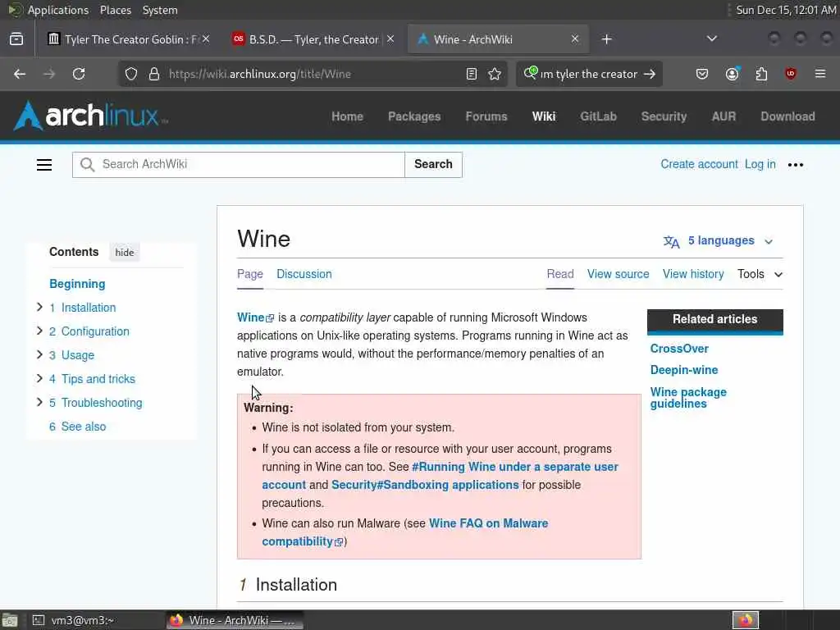Image resolution: width=840 pixels, height=630 pixels.
Task: Open the Places menu
Action: [115, 10]
